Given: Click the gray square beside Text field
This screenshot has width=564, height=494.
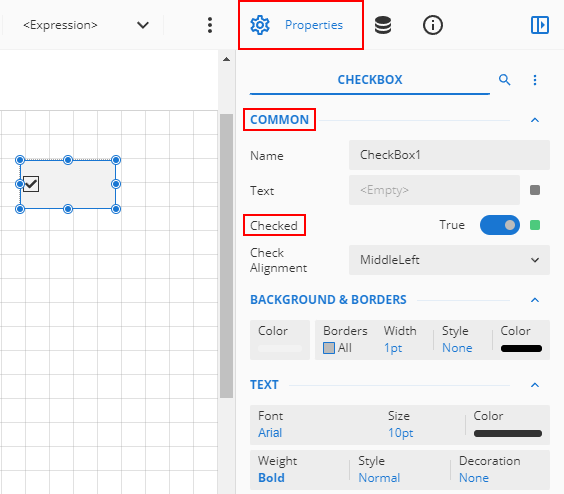Looking at the screenshot, I should tap(535, 190).
